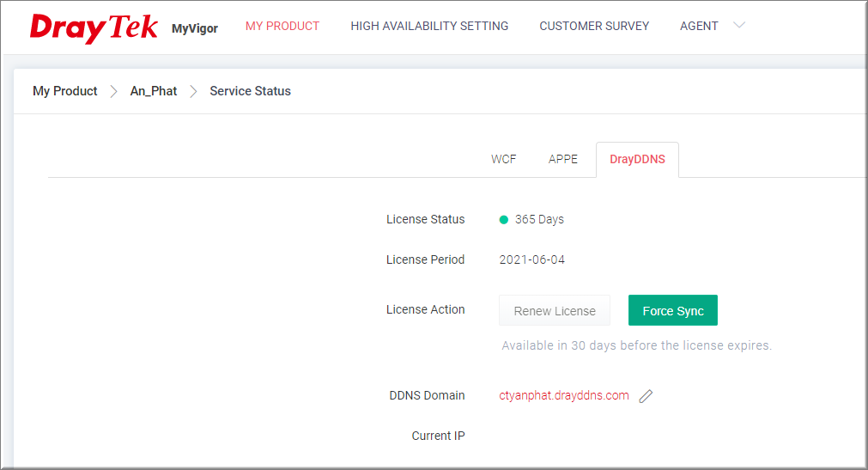Click the 2021-06-04 license period date
The height and width of the screenshot is (470, 868).
532,259
